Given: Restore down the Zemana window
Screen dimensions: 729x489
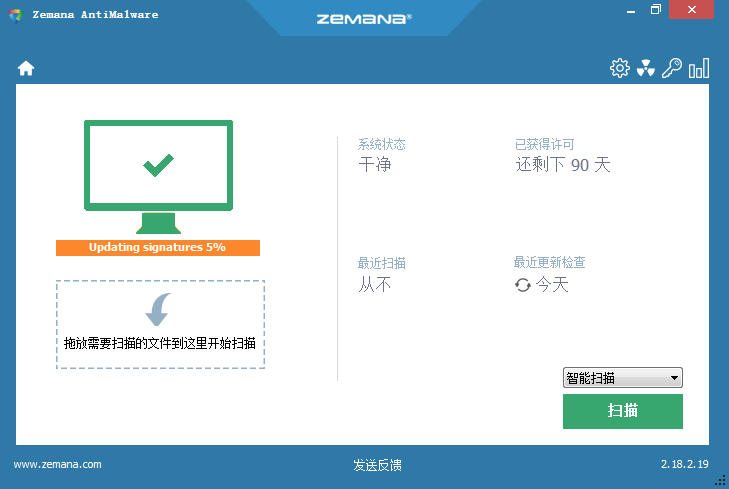Looking at the screenshot, I should coord(656,9).
